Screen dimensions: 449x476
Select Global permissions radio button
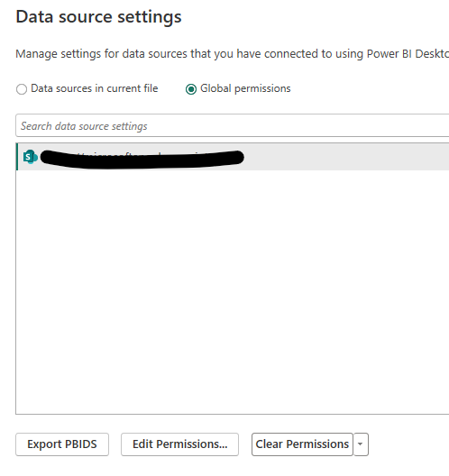tap(191, 89)
